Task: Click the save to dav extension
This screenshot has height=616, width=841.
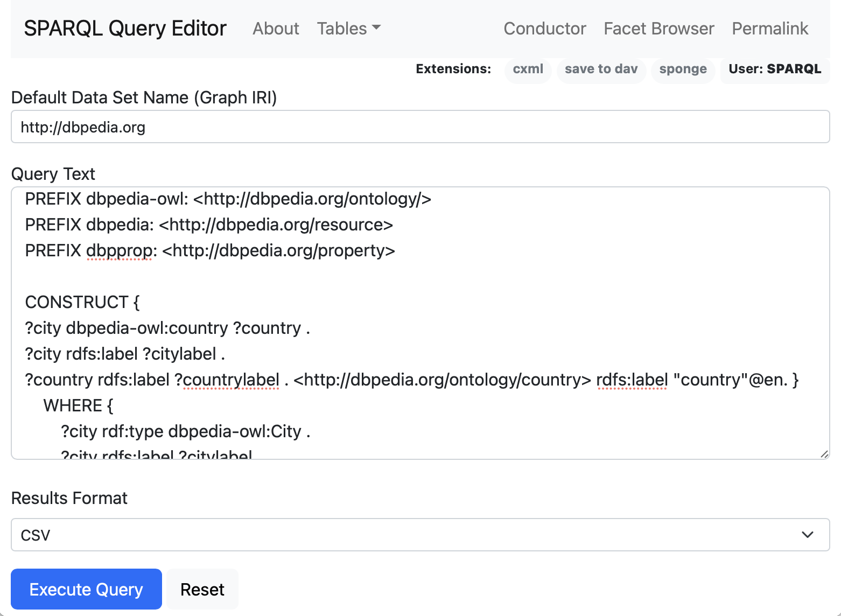Action: tap(601, 69)
